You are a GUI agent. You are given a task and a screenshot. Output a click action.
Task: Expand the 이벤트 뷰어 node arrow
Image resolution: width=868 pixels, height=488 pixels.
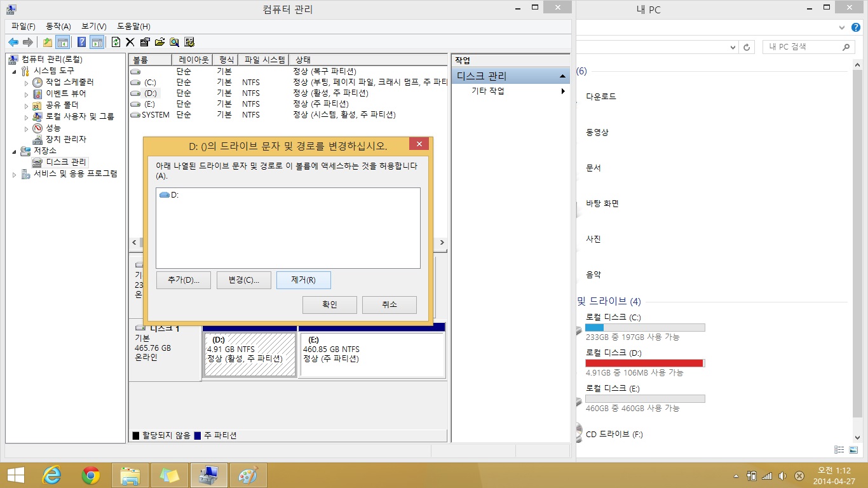click(x=26, y=93)
